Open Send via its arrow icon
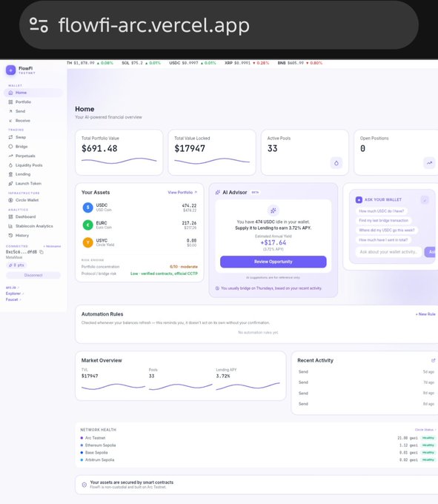Image resolution: width=438 pixels, height=504 pixels. [10, 111]
